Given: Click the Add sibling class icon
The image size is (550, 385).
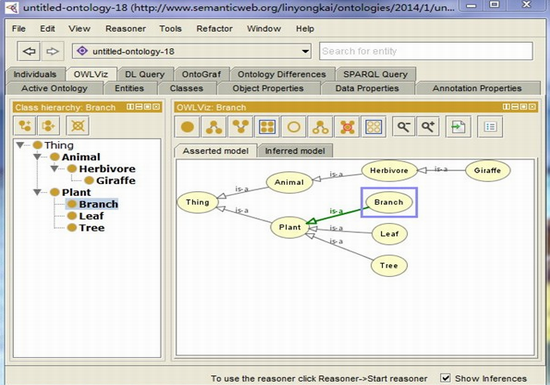Looking at the screenshot, I should (48, 126).
